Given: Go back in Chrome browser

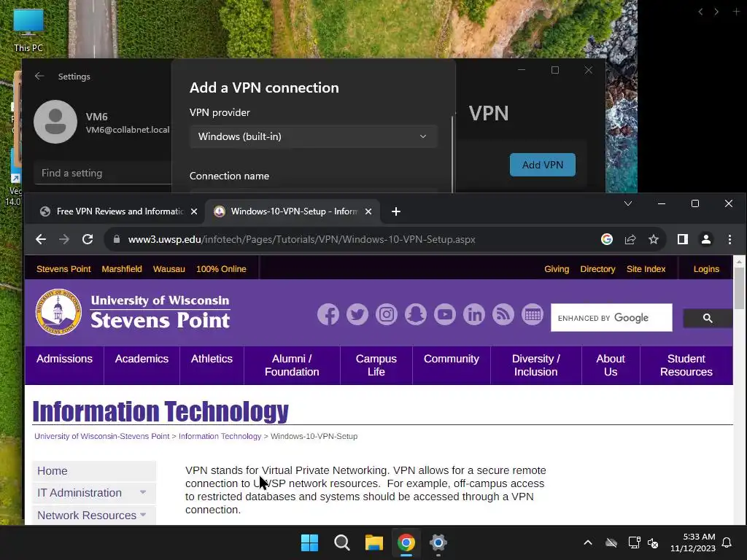Looking at the screenshot, I should 41,239.
